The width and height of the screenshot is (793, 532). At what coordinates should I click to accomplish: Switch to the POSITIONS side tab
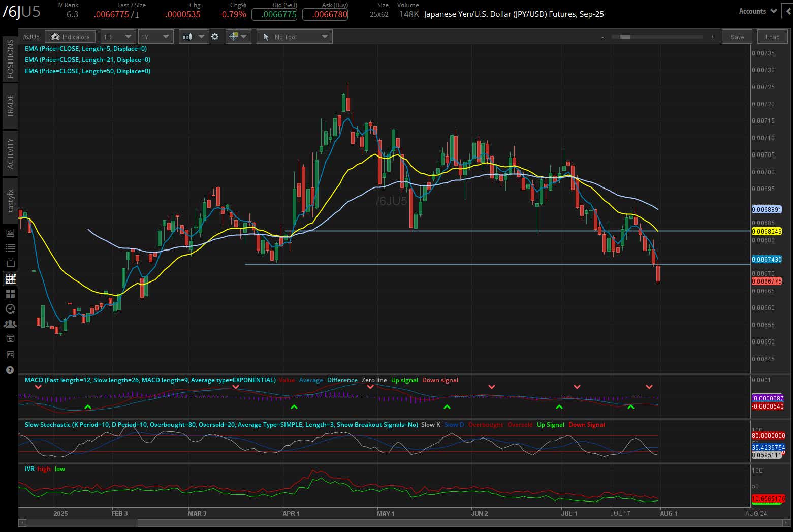click(x=10, y=59)
